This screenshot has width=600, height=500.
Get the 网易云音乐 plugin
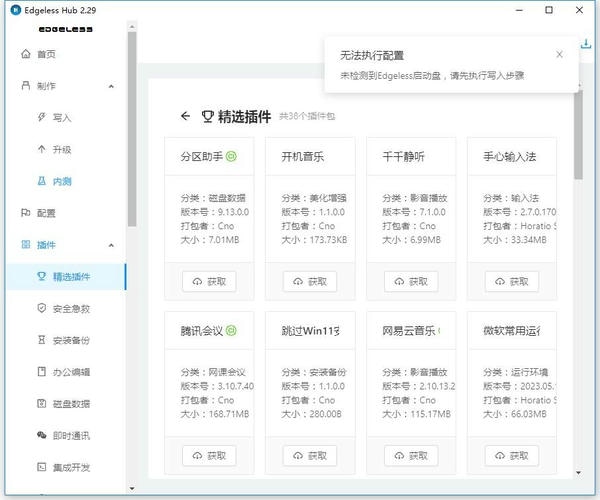click(411, 456)
